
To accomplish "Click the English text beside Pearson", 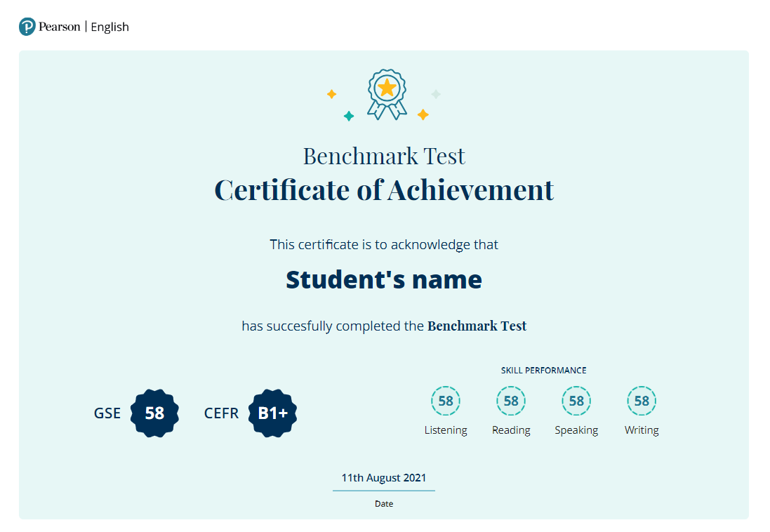I will 110,27.
